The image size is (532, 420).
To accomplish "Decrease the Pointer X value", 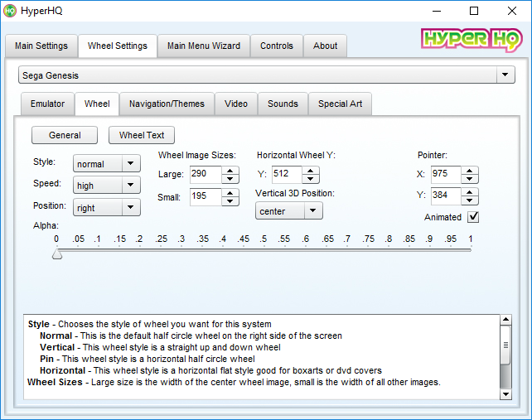I will click(470, 179).
